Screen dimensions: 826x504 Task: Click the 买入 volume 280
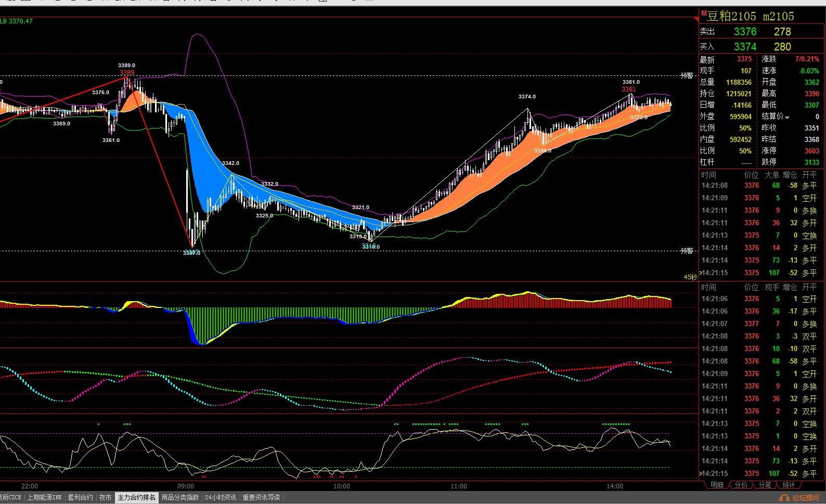click(x=782, y=47)
